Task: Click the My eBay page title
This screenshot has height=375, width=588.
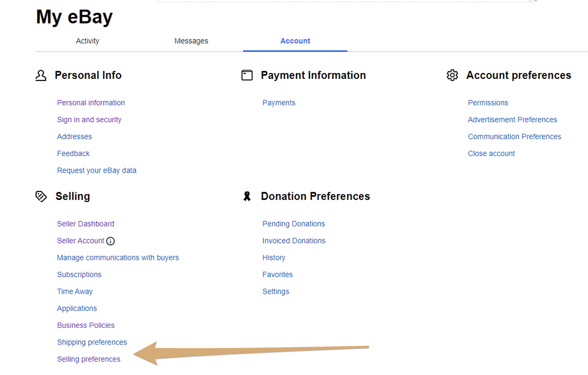Action: point(74,17)
